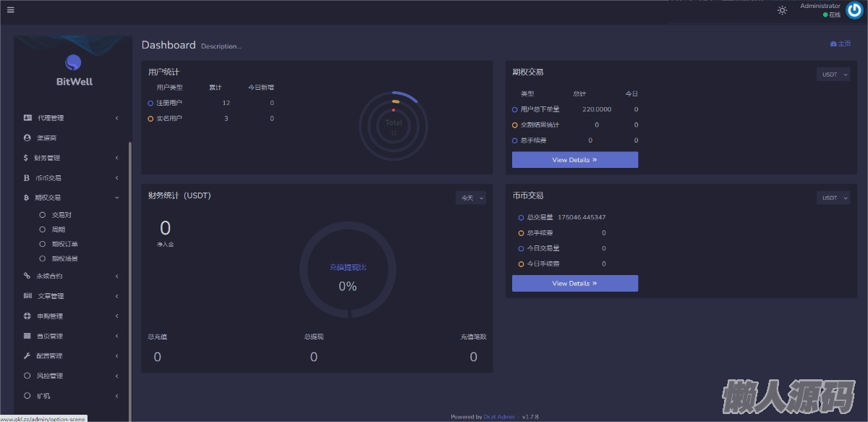Click the 交割结果统计 label
This screenshot has width=868, height=422.
coord(540,125)
